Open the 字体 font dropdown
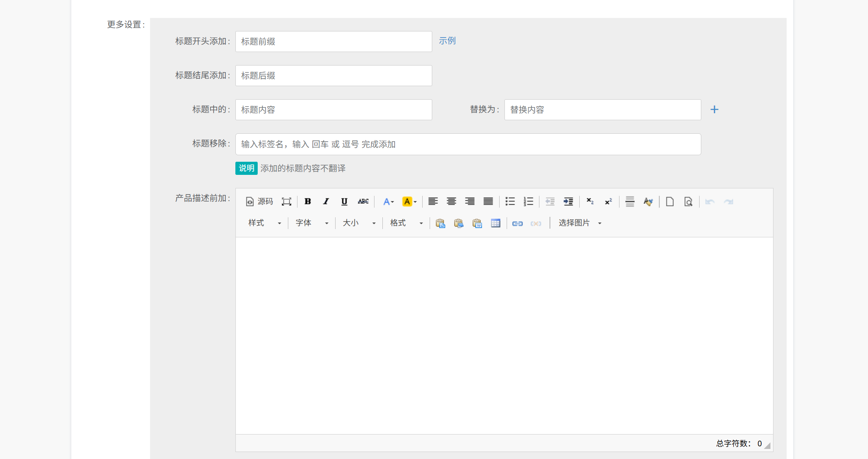 (x=312, y=223)
